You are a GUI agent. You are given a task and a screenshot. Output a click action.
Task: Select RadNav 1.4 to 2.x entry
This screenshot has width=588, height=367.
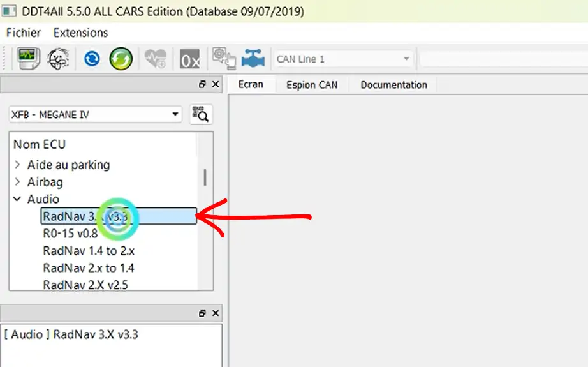point(89,251)
